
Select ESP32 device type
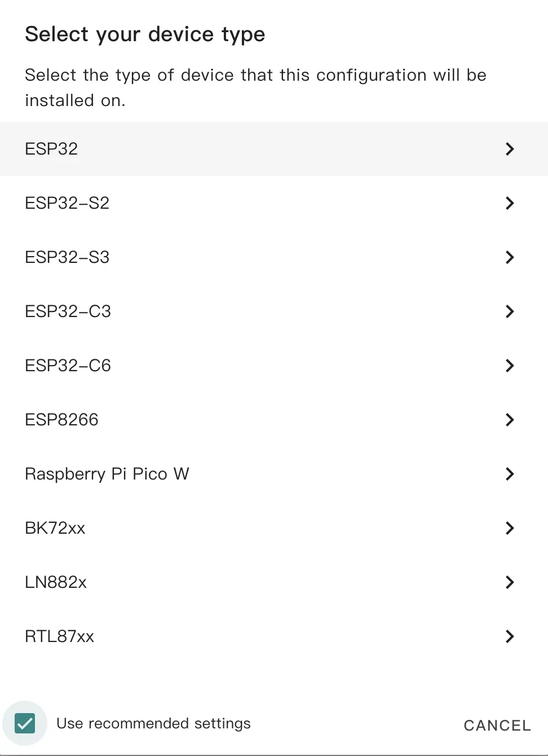tap(51, 149)
